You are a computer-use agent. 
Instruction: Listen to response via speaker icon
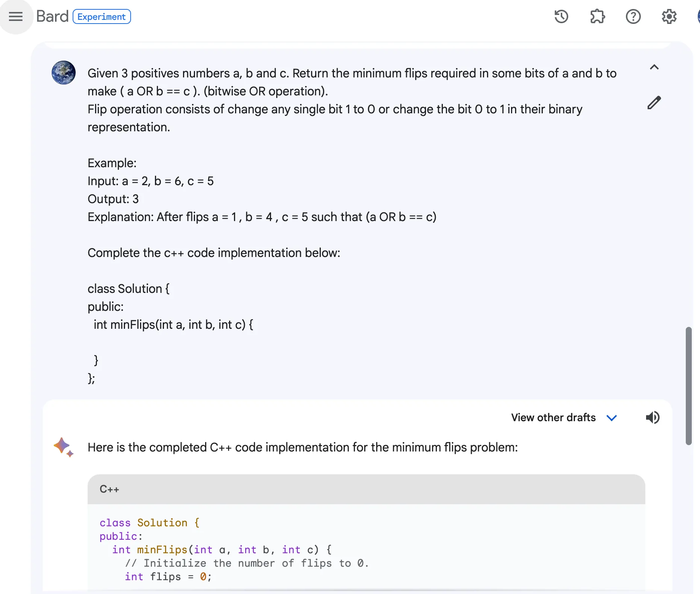pyautogui.click(x=652, y=417)
